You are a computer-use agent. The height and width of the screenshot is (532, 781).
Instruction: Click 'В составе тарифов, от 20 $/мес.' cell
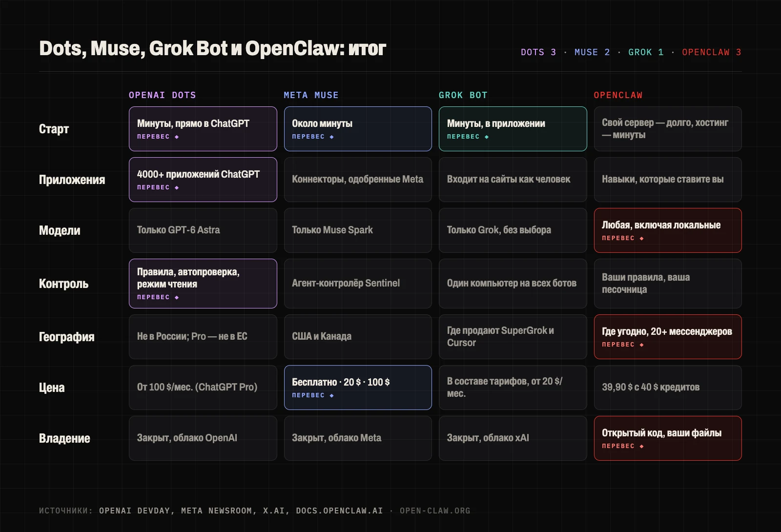click(x=513, y=388)
